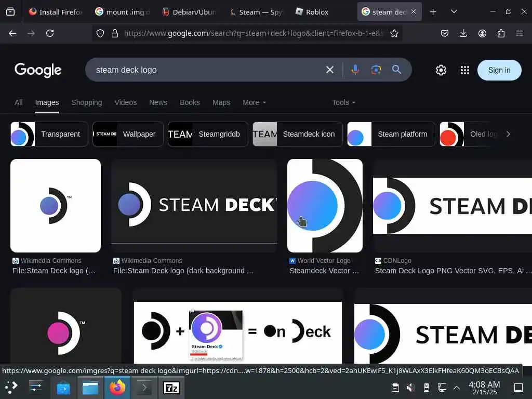
Task: Switch to the Install Firefox tab
Action: pyautogui.click(x=56, y=12)
